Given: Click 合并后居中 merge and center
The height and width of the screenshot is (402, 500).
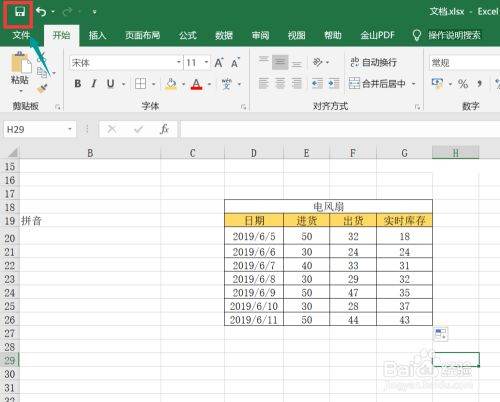Looking at the screenshot, I should point(377,83).
